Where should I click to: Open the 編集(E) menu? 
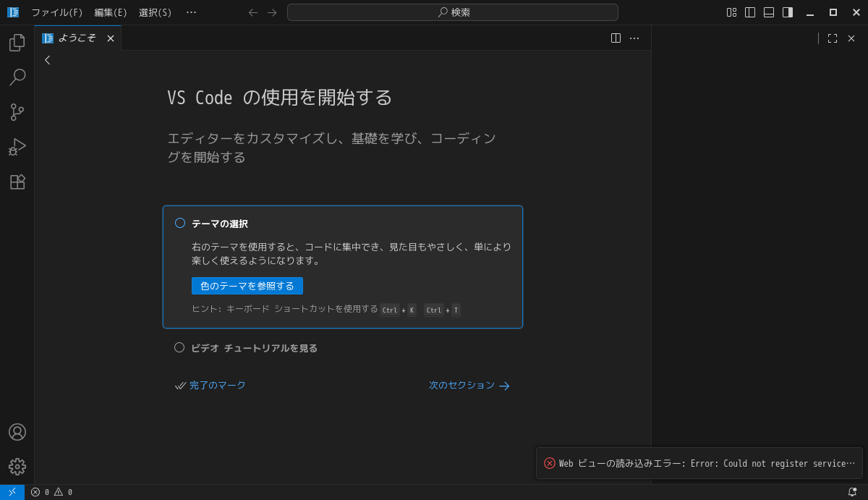pos(111,12)
